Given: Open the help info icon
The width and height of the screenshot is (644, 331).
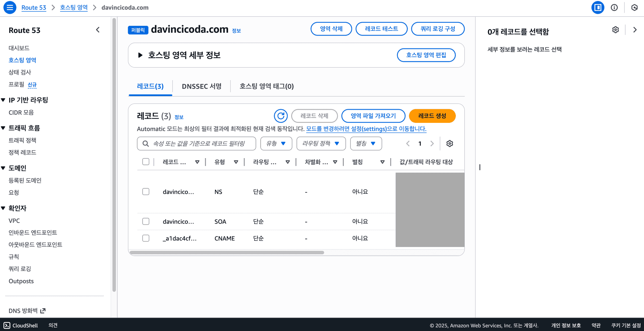Looking at the screenshot, I should 614,7.
